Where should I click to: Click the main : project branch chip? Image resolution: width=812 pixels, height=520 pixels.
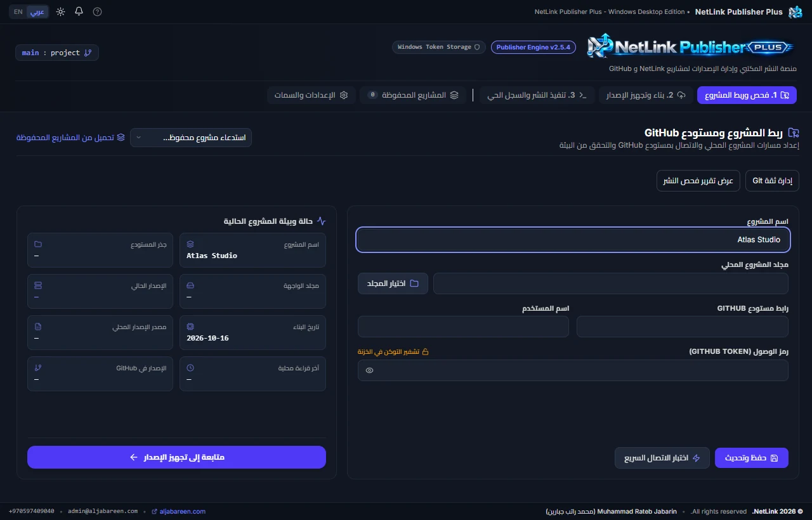[57, 53]
